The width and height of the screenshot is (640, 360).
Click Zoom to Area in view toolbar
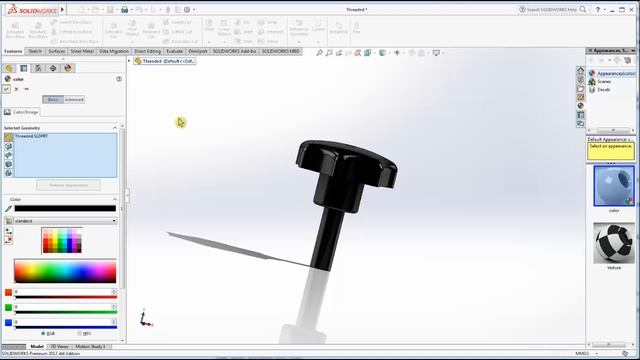point(329,53)
